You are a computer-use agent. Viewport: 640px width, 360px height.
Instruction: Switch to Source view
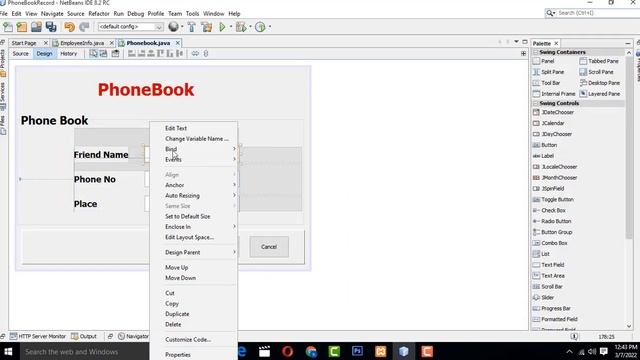pyautogui.click(x=20, y=53)
